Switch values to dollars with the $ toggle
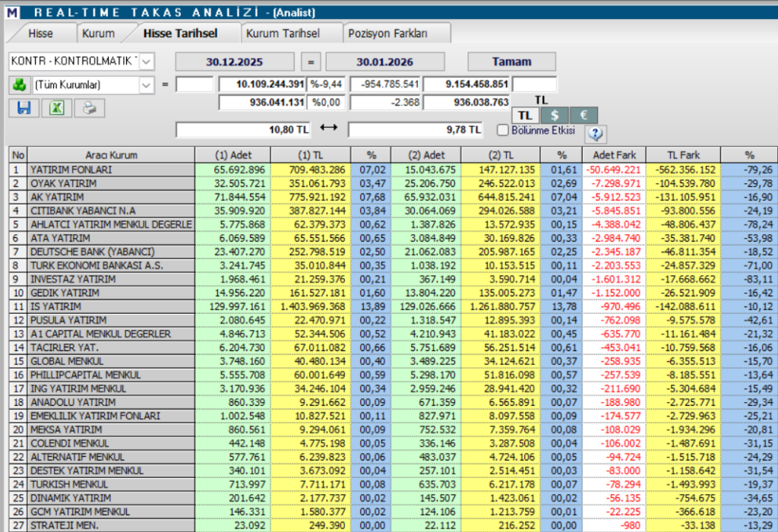 555,115
